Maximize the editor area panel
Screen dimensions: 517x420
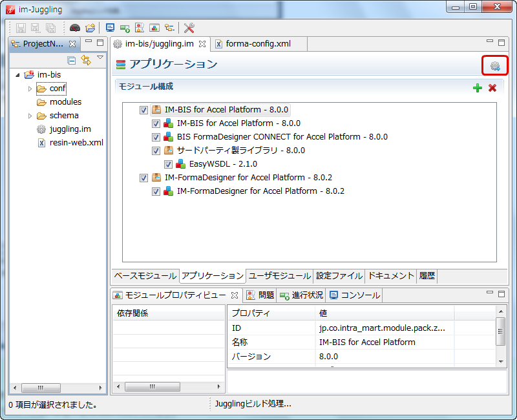point(501,43)
